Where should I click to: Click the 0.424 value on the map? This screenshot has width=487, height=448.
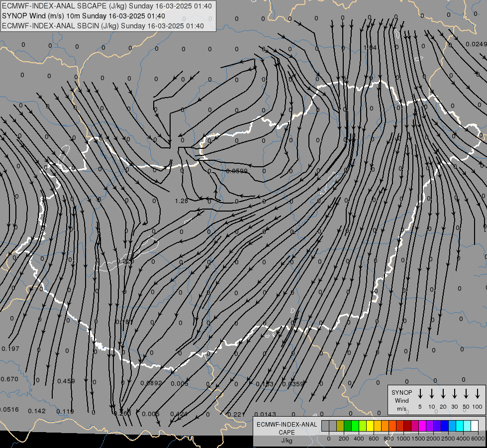point(179,414)
